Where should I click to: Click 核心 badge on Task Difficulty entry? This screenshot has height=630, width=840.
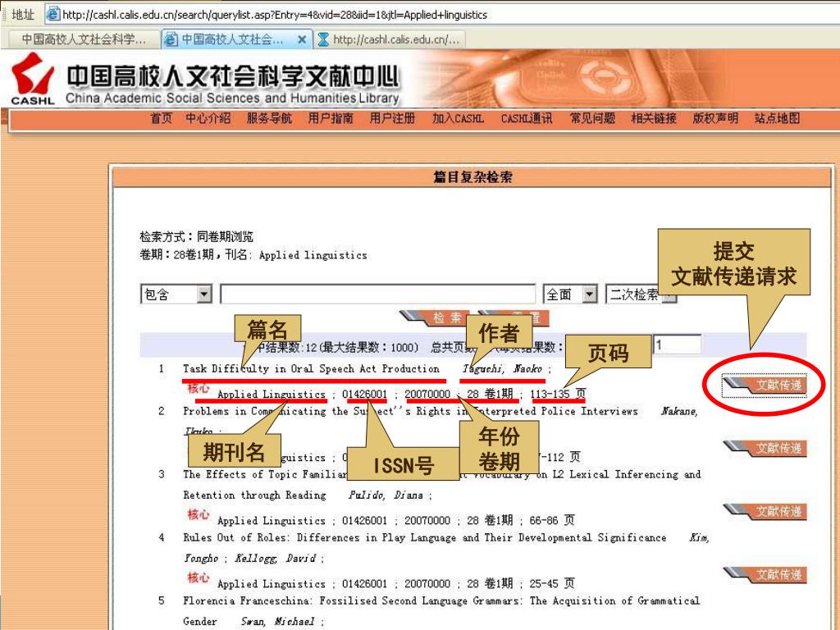click(x=199, y=388)
